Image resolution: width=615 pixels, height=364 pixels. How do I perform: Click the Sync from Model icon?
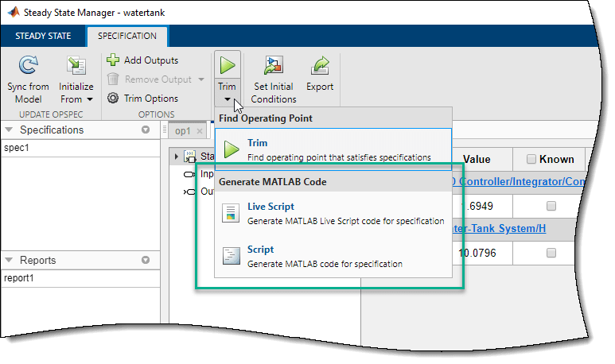(x=29, y=65)
